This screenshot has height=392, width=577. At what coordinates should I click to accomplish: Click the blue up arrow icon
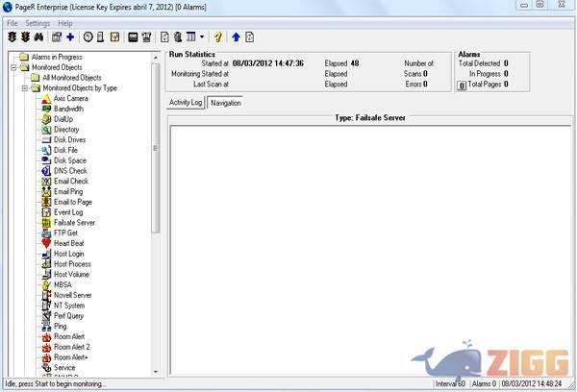(236, 37)
